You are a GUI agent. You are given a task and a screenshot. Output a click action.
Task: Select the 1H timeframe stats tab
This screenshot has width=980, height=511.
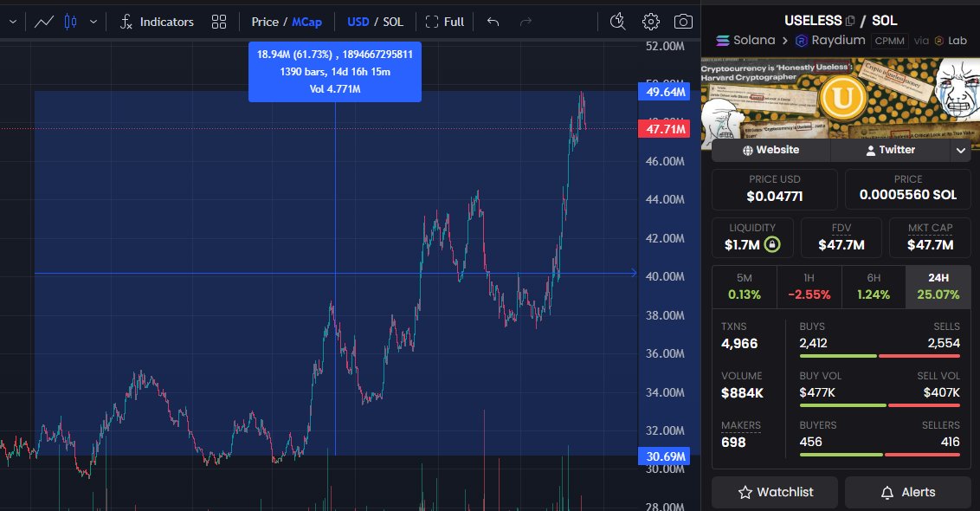coord(809,287)
